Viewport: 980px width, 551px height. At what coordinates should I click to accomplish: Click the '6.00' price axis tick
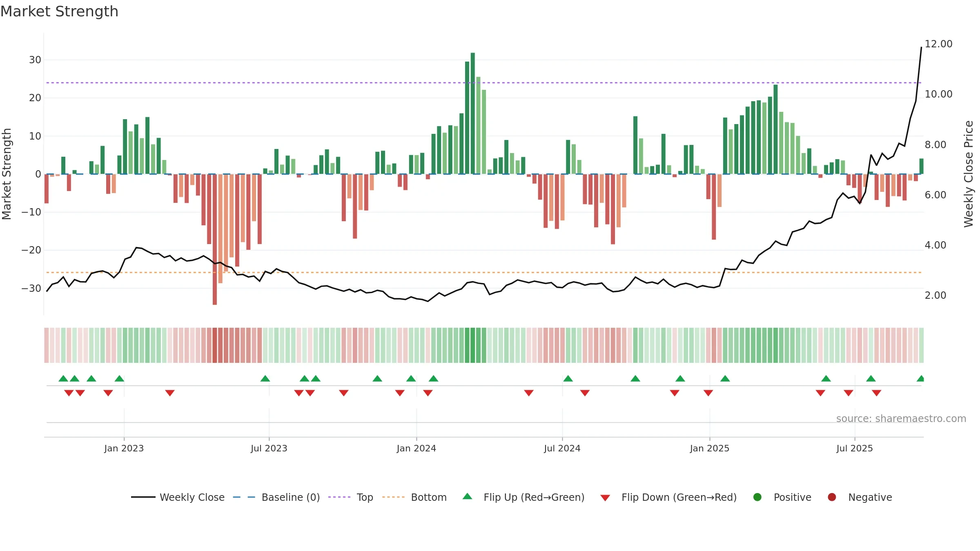pos(935,195)
